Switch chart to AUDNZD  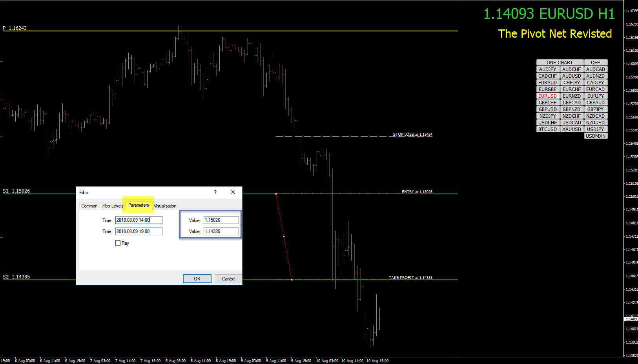(596, 76)
